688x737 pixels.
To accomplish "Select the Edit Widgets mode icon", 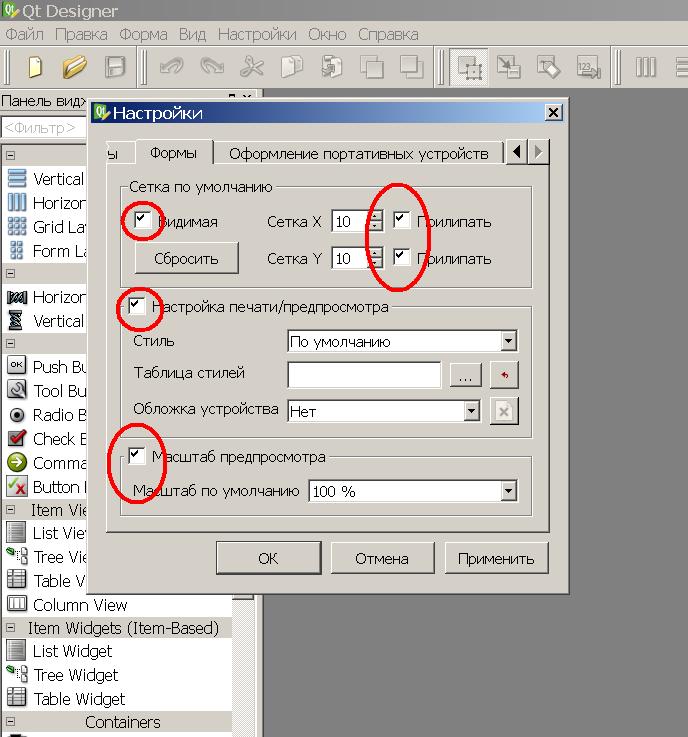I will click(x=469, y=67).
